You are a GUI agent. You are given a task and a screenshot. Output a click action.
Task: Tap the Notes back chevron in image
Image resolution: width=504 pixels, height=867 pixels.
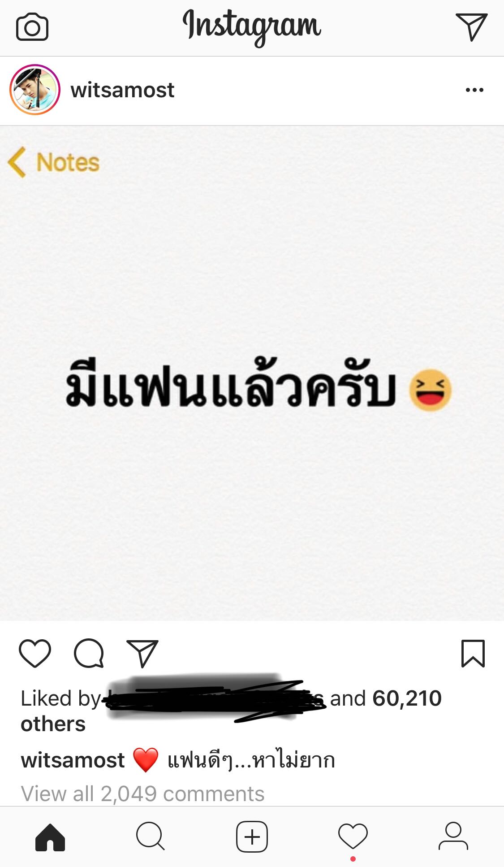pyautogui.click(x=17, y=162)
